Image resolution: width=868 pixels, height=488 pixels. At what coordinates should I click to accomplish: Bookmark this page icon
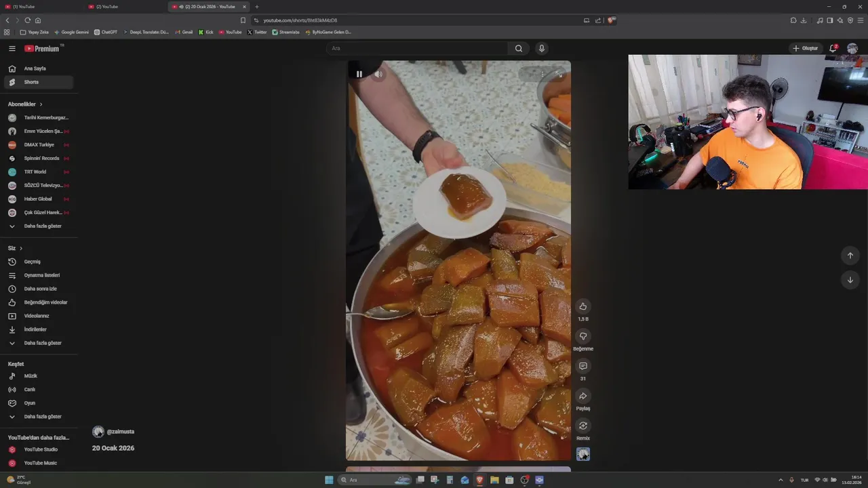pyautogui.click(x=243, y=20)
